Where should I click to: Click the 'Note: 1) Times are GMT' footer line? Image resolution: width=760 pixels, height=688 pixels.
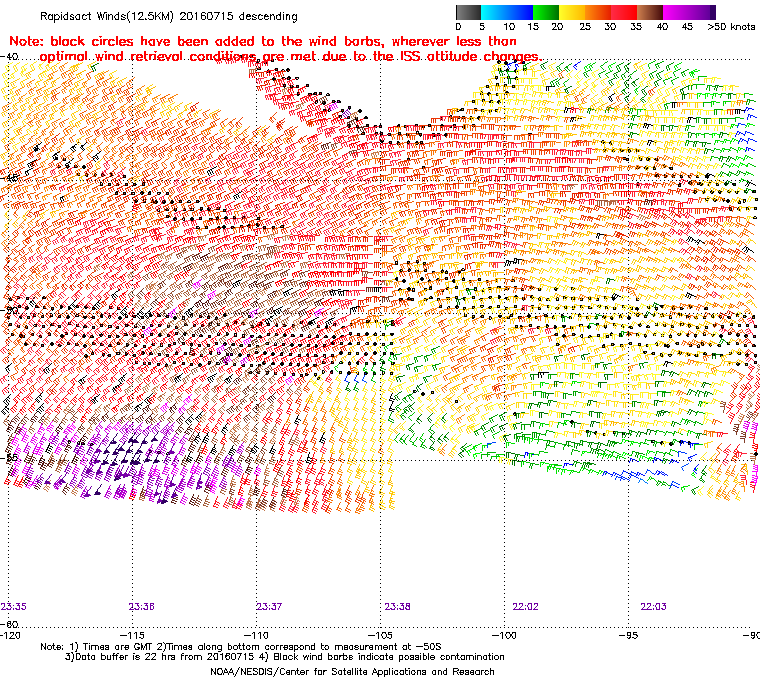[x=241, y=647]
